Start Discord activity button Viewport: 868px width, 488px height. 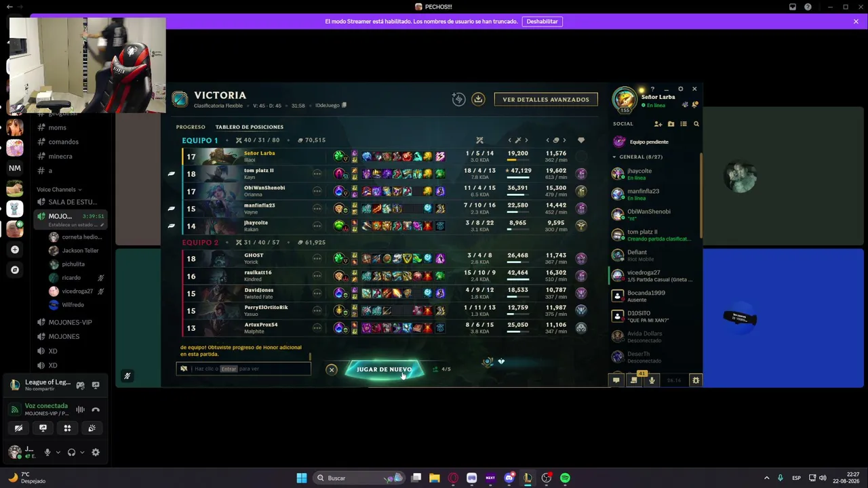coord(67,428)
